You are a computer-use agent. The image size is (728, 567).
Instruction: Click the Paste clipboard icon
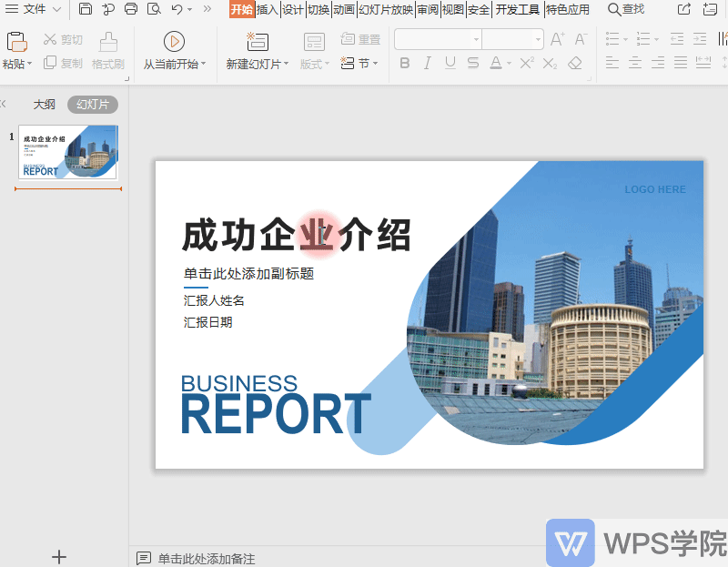pyautogui.click(x=16, y=42)
